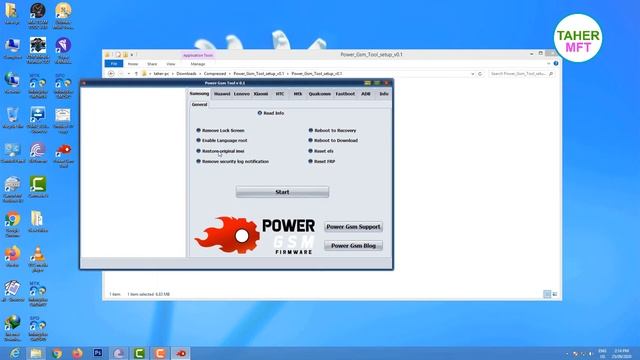The image size is (640, 360).
Task: Click Power Gsm Support button
Action: pos(353,227)
